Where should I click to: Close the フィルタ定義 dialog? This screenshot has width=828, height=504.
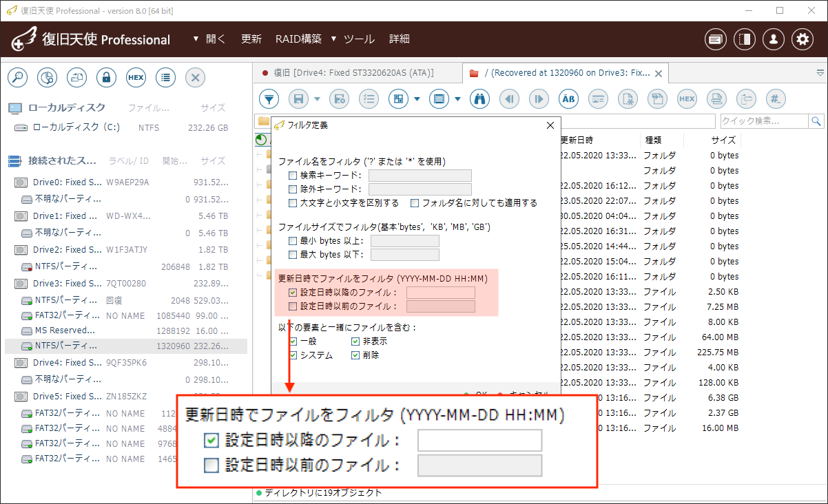(x=550, y=125)
